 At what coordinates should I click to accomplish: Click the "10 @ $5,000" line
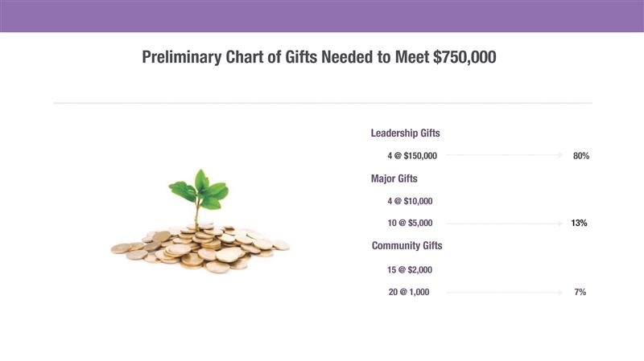point(410,224)
